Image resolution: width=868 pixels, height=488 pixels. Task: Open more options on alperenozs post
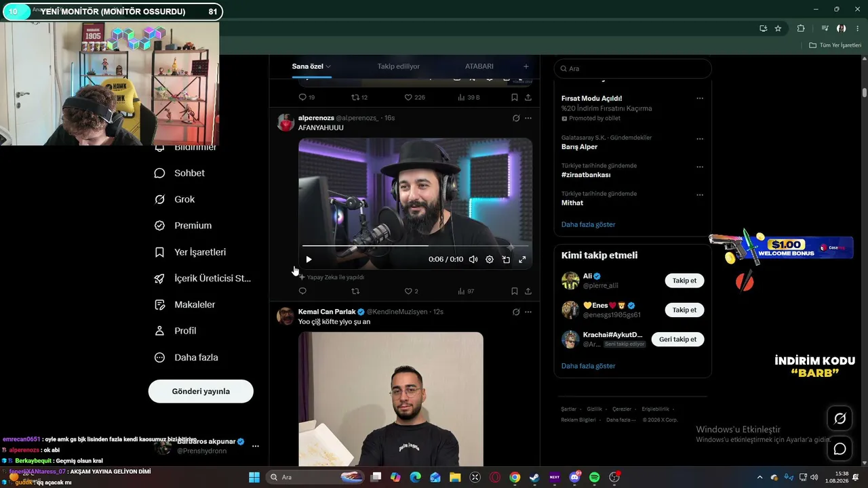528,118
